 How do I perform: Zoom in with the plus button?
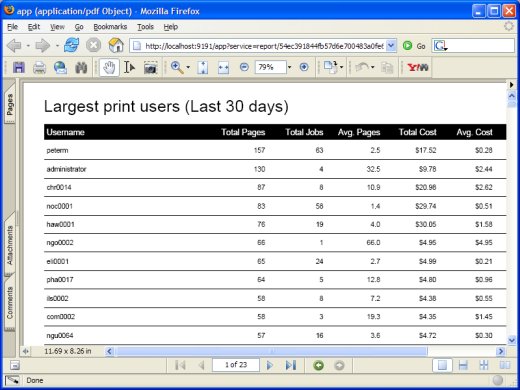(304, 67)
